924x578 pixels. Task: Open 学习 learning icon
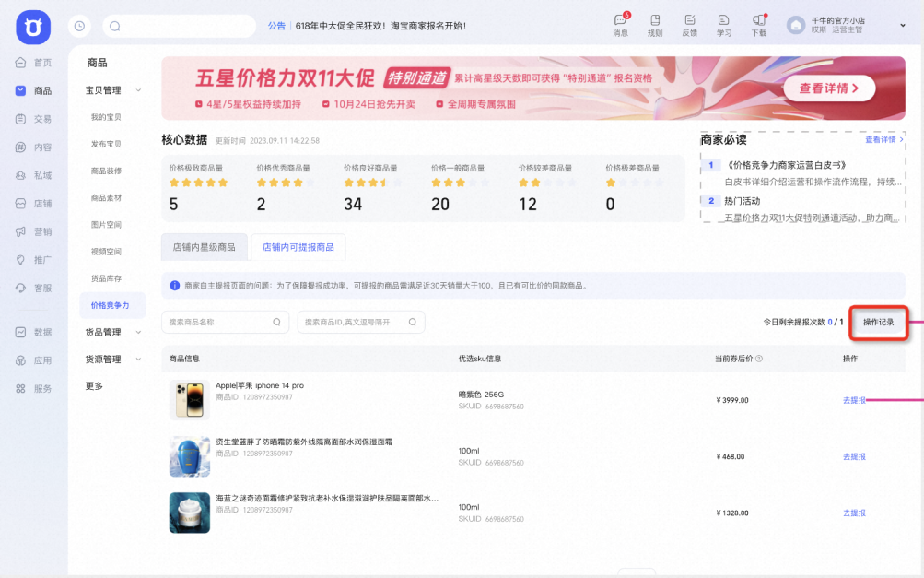(724, 26)
